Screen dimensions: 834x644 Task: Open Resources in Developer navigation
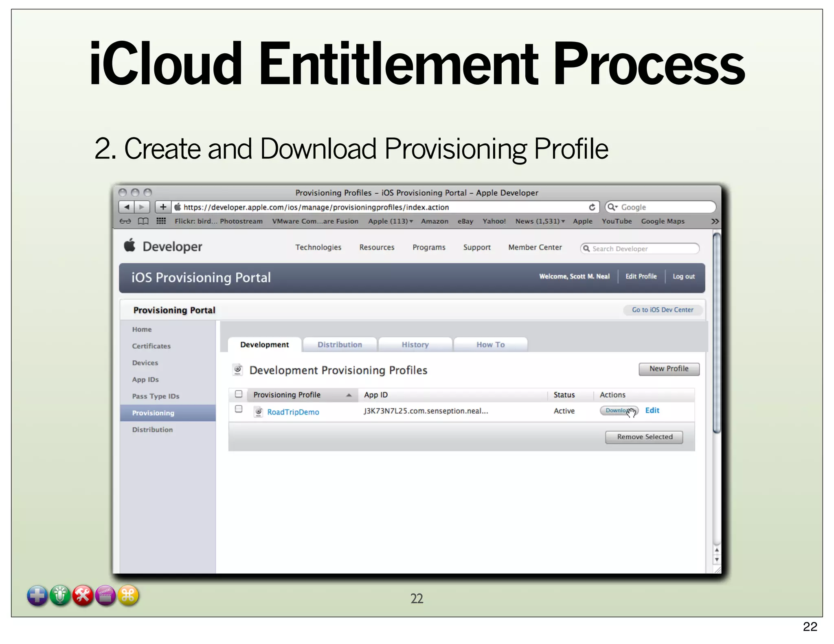click(377, 247)
